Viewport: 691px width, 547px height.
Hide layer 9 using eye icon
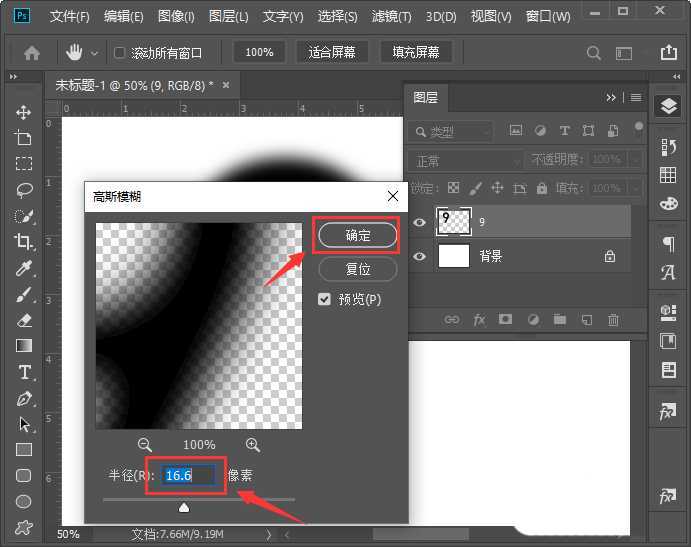click(420, 223)
